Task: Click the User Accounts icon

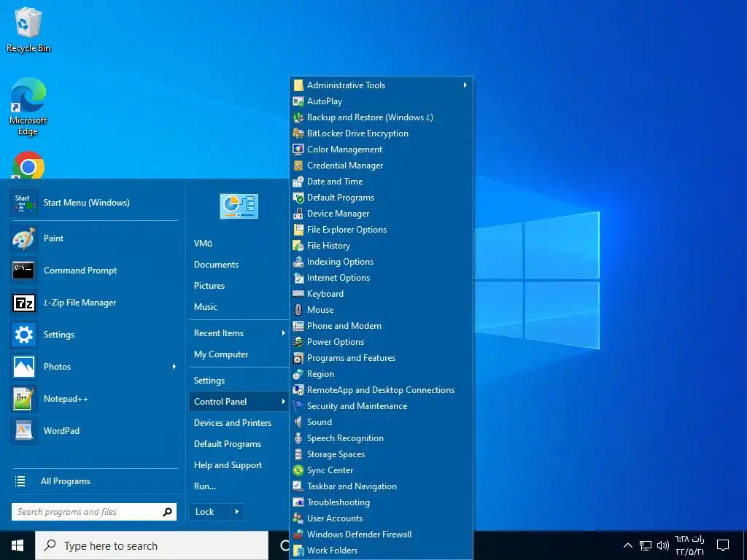Action: [298, 518]
